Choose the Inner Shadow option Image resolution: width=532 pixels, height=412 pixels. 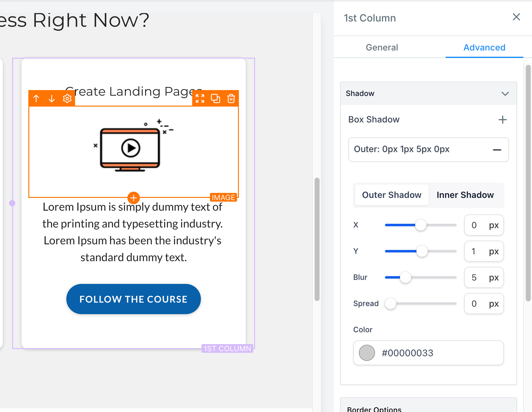(465, 195)
